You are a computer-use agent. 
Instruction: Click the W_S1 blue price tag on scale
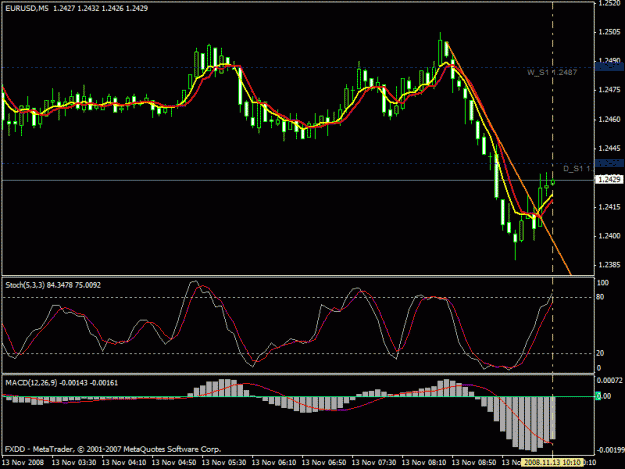point(609,66)
